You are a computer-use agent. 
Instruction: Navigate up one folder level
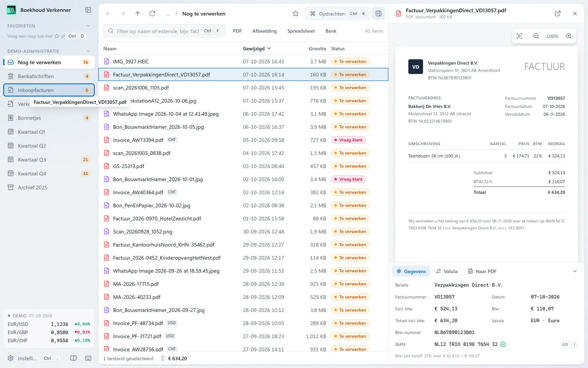click(138, 13)
